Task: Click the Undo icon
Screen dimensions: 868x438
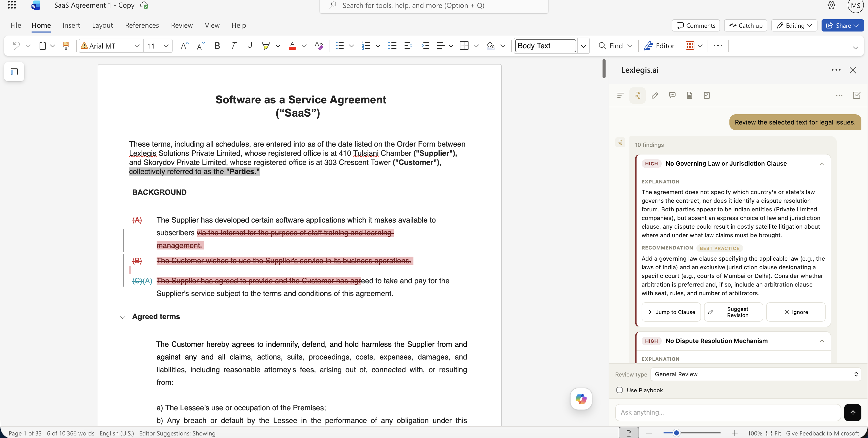Action: coord(16,45)
